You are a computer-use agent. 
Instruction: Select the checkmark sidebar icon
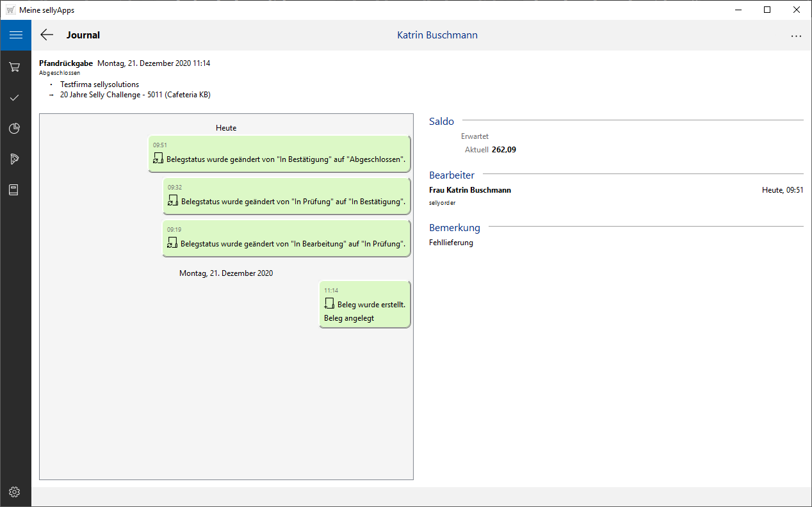(x=15, y=97)
